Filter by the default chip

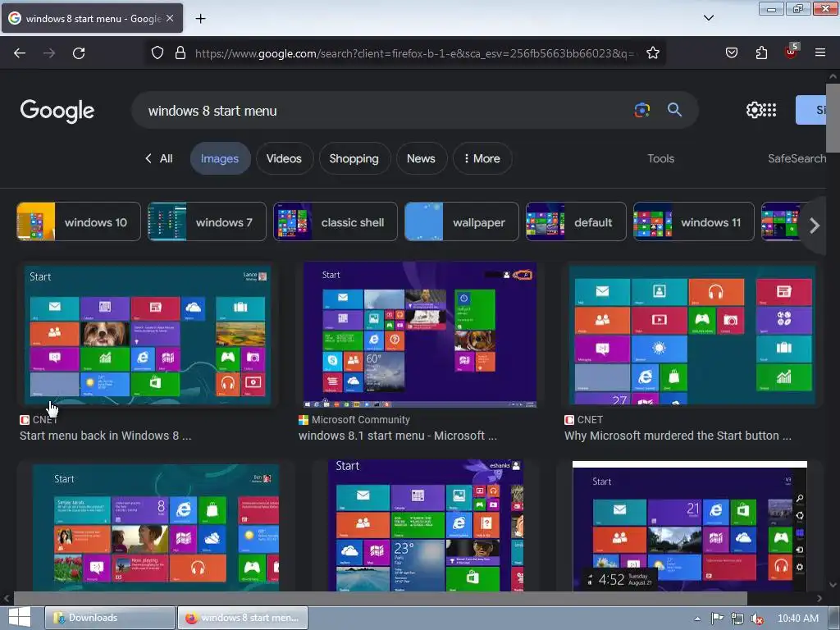(576, 221)
